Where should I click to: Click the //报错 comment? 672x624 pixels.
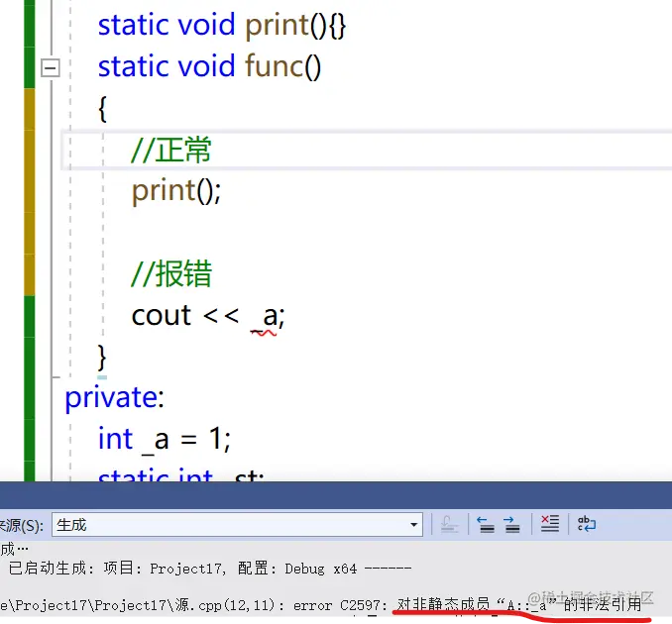[171, 273]
